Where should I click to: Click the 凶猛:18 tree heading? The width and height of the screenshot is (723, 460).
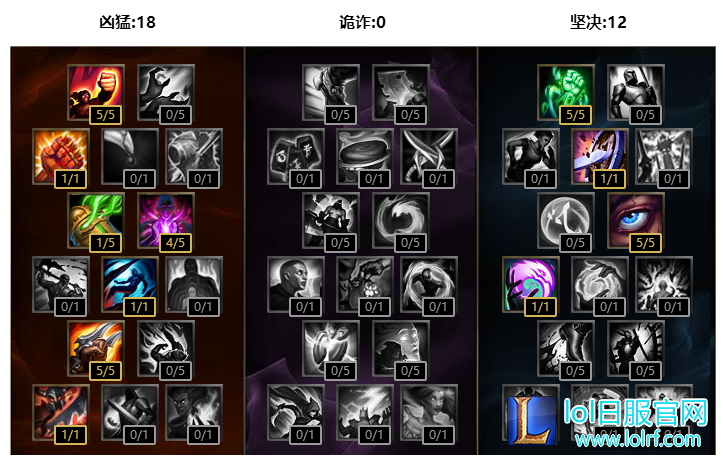tap(127, 22)
